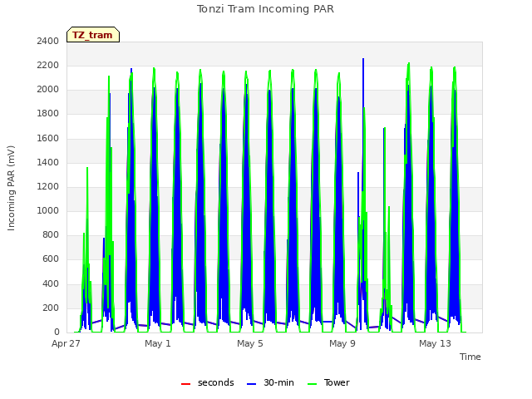Click the 2000 y-axis tick label
This screenshot has height=399, width=532.
coord(48,90)
